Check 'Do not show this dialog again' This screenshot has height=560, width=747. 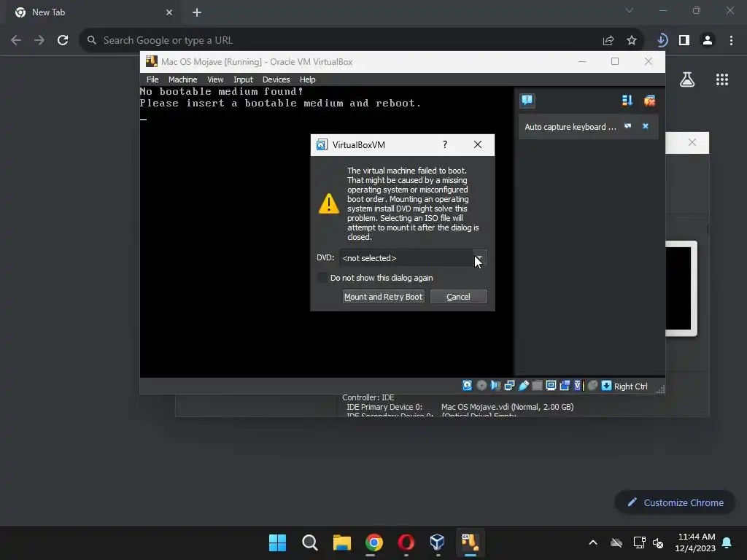coord(322,278)
